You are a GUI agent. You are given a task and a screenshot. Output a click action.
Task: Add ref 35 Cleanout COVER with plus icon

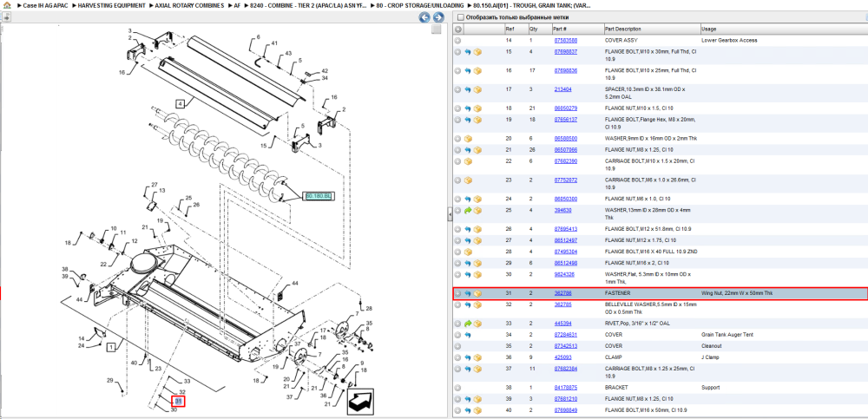(x=457, y=346)
